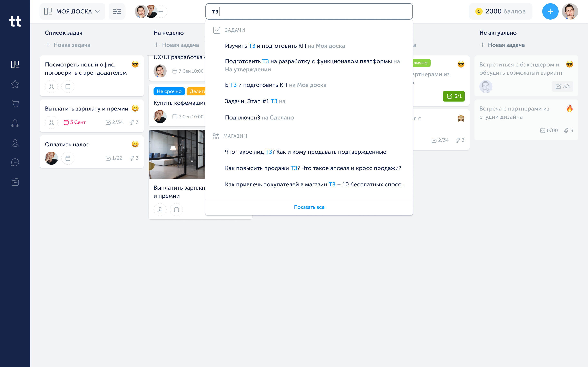The height and width of the screenshot is (367, 588).
Task: Set due date on Оплатить налог card
Action: pos(68,158)
